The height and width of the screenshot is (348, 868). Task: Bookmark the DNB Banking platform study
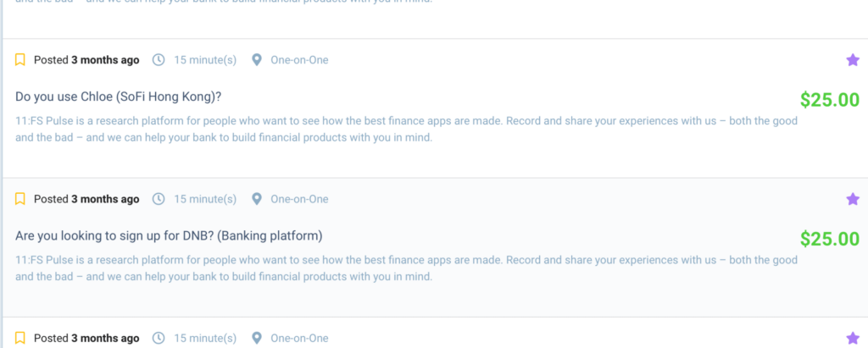(20, 199)
